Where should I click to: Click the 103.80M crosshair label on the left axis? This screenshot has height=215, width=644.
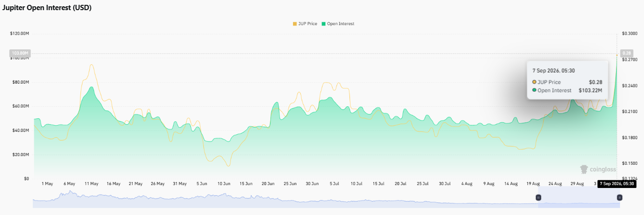click(20, 53)
